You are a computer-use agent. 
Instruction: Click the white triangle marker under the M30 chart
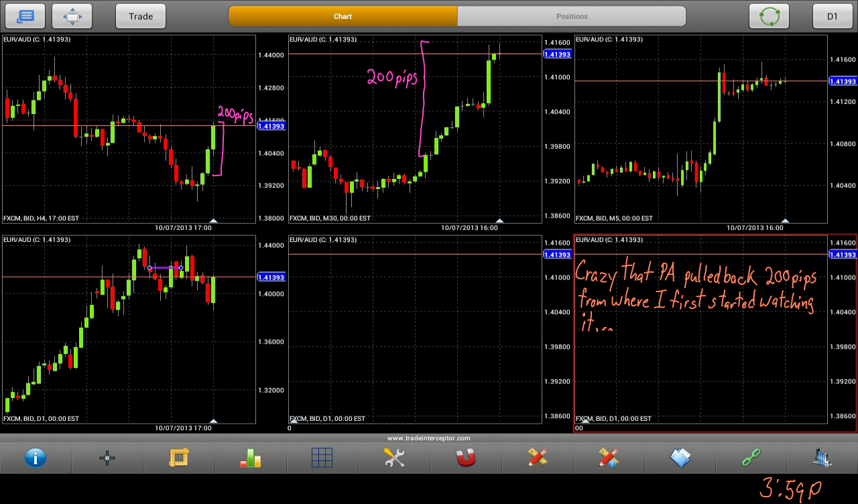tap(499, 220)
